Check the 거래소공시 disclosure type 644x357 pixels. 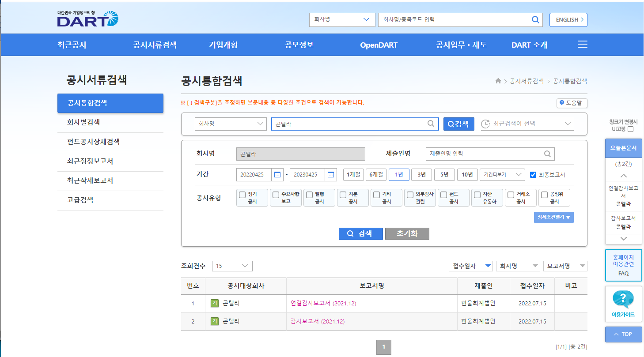pyautogui.click(x=511, y=195)
